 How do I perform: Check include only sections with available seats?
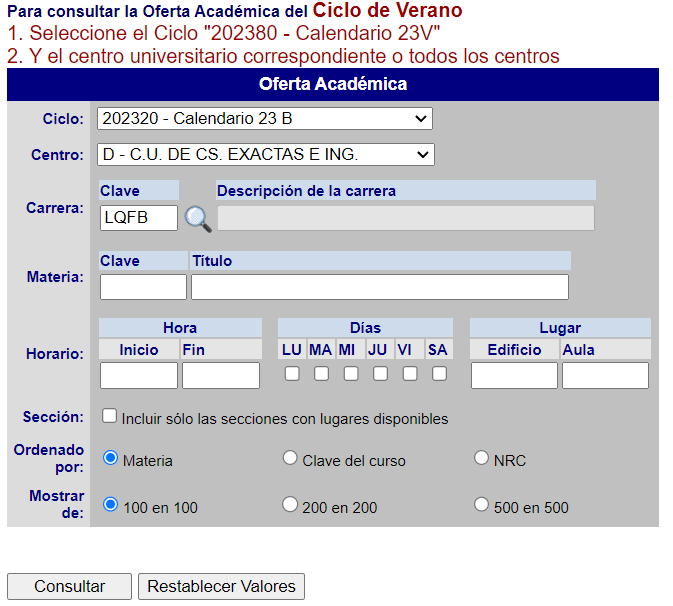[x=110, y=416]
